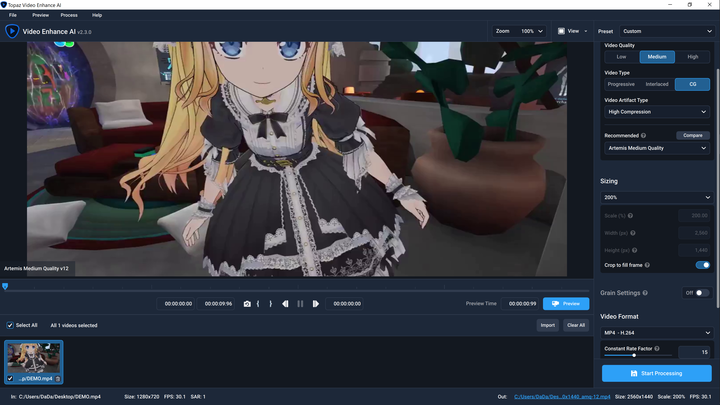Open Recommended info help icon

coord(643,135)
